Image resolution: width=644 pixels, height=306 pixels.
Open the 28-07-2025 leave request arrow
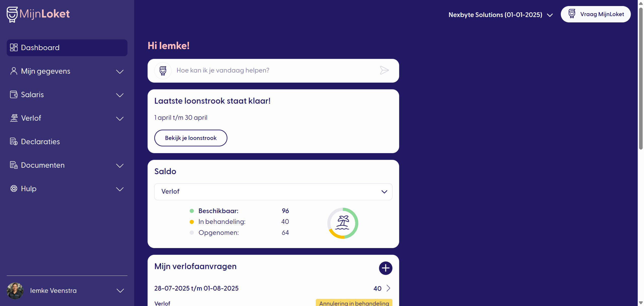pos(388,288)
